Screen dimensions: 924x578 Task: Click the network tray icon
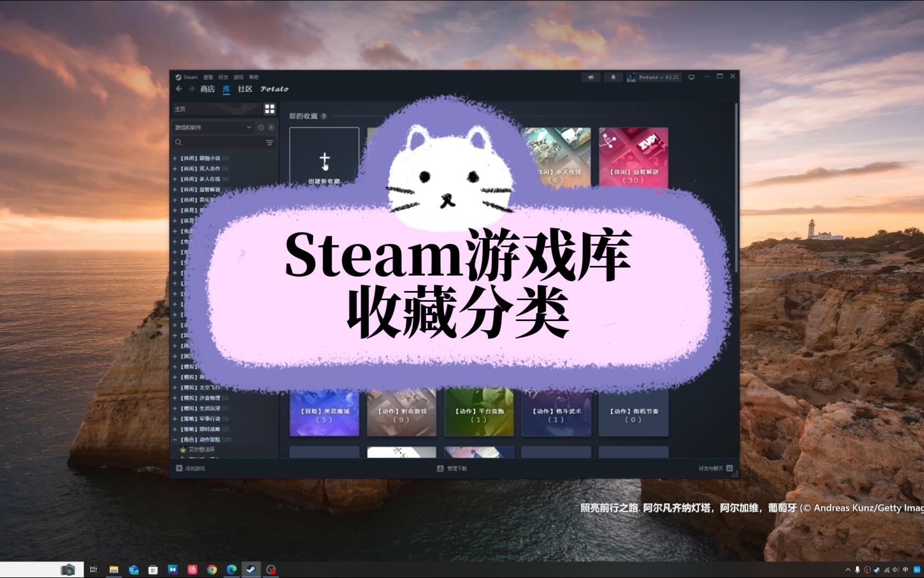[x=887, y=570]
